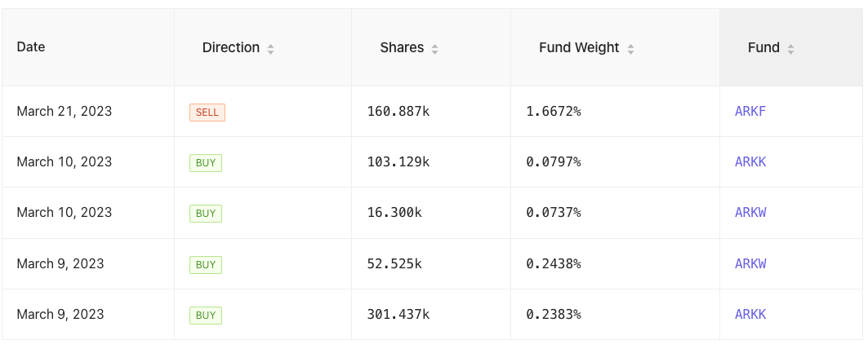The width and height of the screenshot is (868, 349).
Task: Click the SELL tag on March 21 row
Action: tap(207, 112)
